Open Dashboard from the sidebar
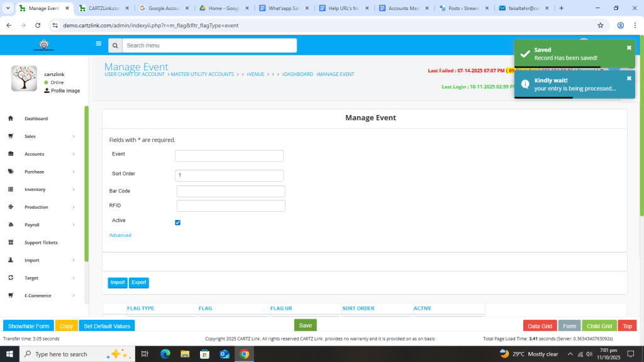Image resolution: width=644 pixels, height=362 pixels. click(36, 119)
